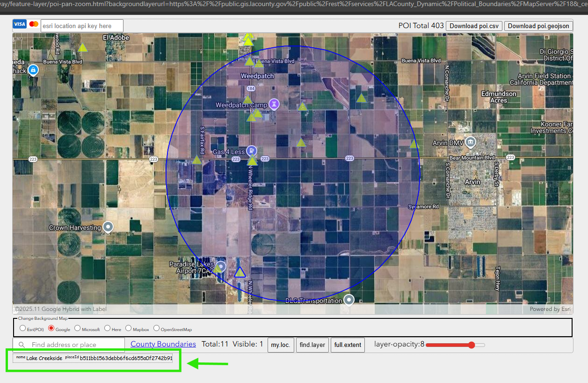
Task: Choose the OpenStreetMap background radio
Action: coord(157,329)
